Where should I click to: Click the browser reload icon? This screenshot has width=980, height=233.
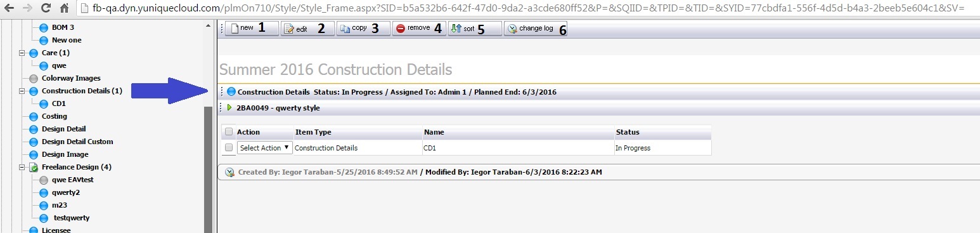tap(46, 8)
